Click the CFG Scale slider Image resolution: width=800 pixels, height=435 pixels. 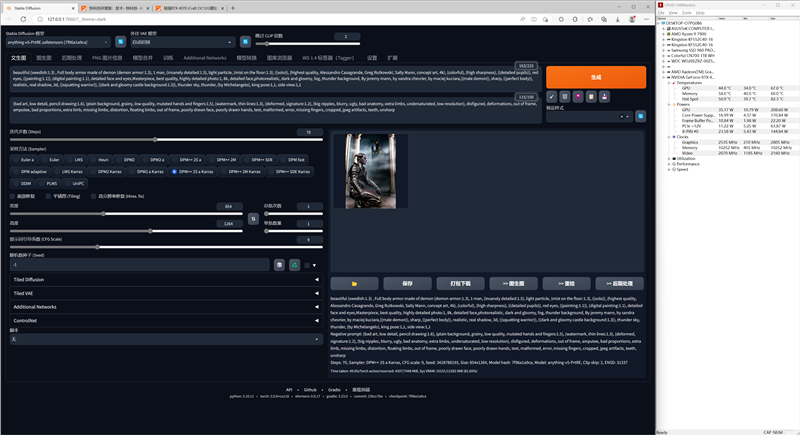point(166,247)
